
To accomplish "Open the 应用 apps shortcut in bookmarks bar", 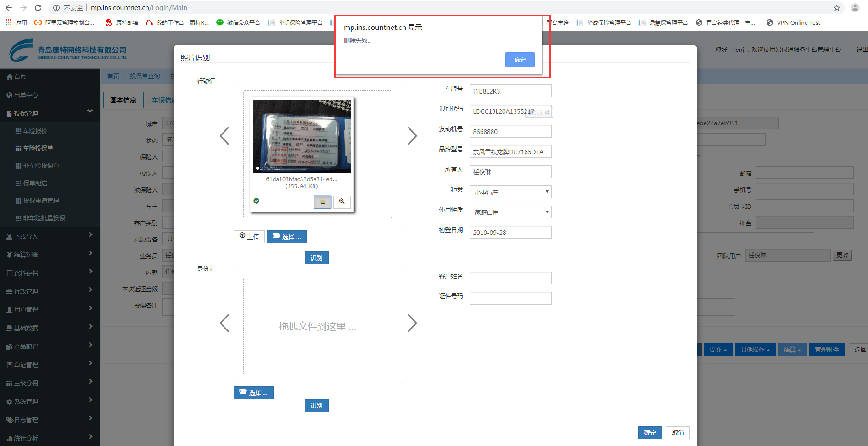I will coord(16,22).
